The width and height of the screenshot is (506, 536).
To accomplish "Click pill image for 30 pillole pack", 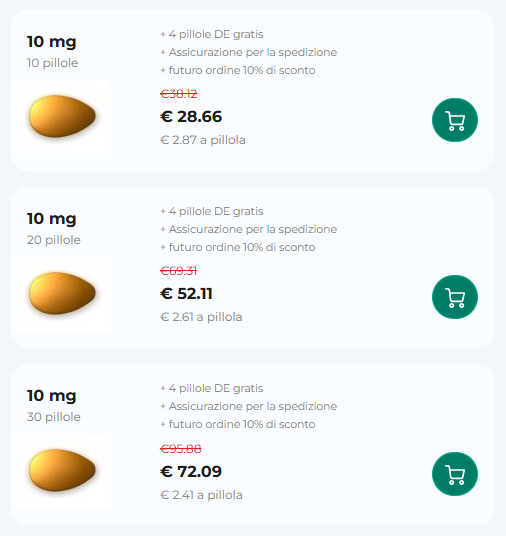I will (x=62, y=471).
